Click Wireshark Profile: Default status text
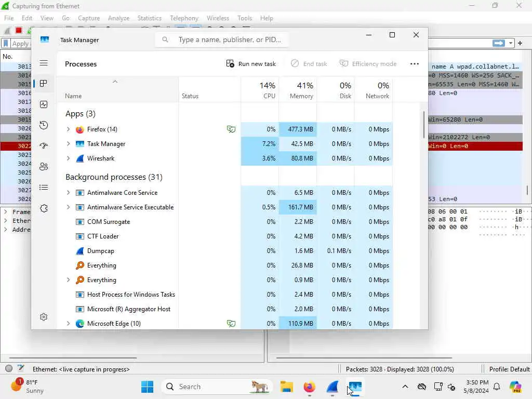The width and height of the screenshot is (532, 399). [509, 369]
